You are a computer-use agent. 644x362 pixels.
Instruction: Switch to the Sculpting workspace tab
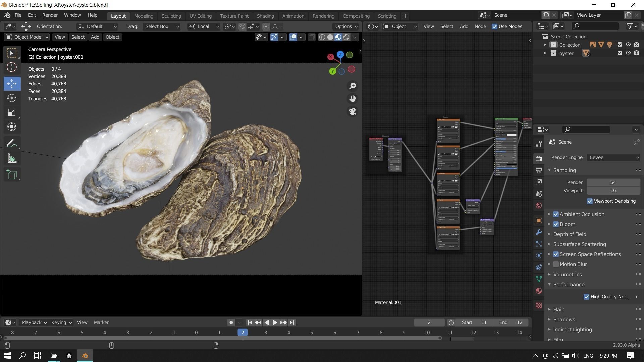[171, 16]
